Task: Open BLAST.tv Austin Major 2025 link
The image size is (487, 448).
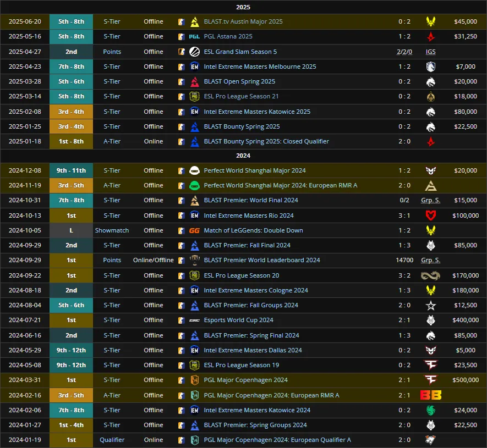Action: (243, 21)
